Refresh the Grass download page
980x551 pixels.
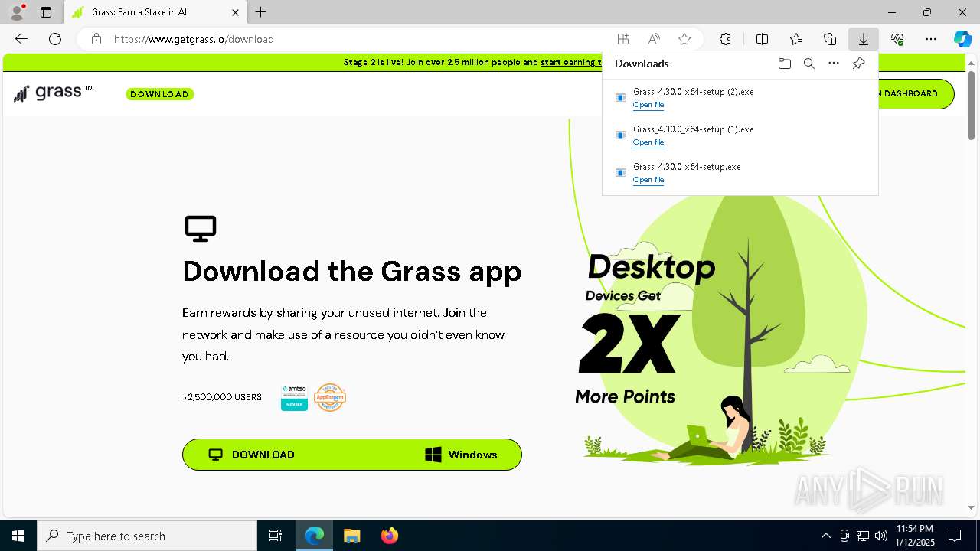(x=55, y=39)
